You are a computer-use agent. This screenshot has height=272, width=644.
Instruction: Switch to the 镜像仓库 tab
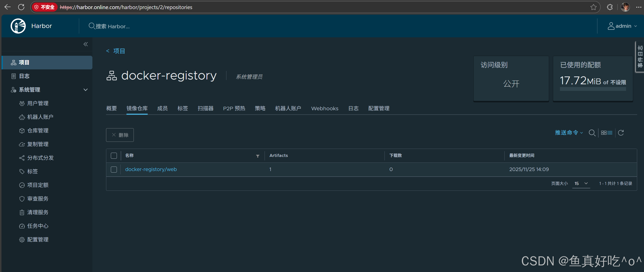pos(137,108)
